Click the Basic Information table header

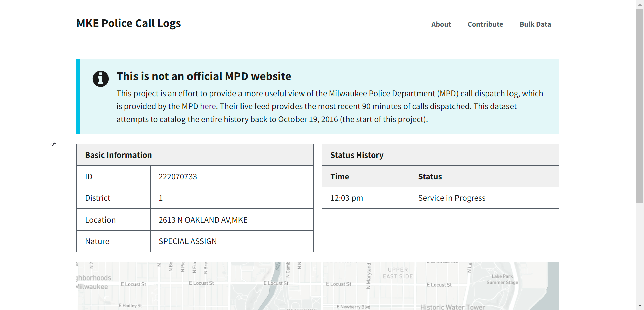(195, 155)
